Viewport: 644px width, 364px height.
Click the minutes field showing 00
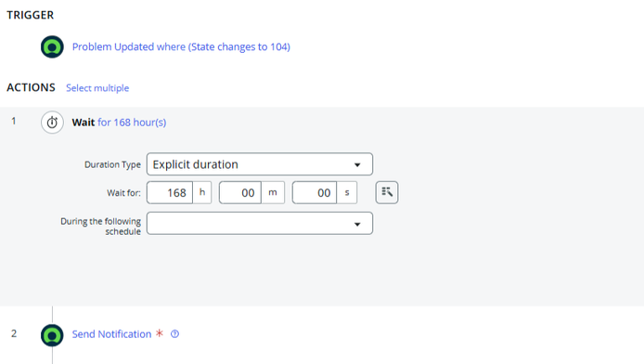[240, 192]
